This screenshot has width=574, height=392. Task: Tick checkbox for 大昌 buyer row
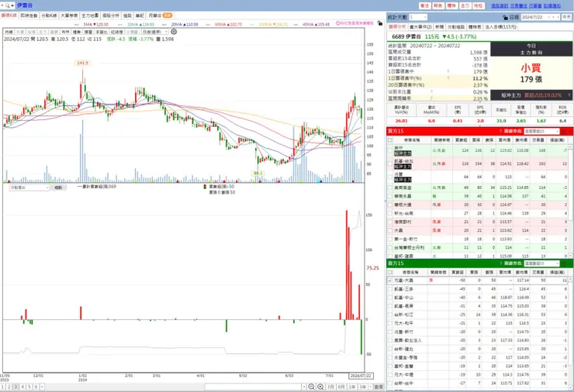[x=390, y=230]
